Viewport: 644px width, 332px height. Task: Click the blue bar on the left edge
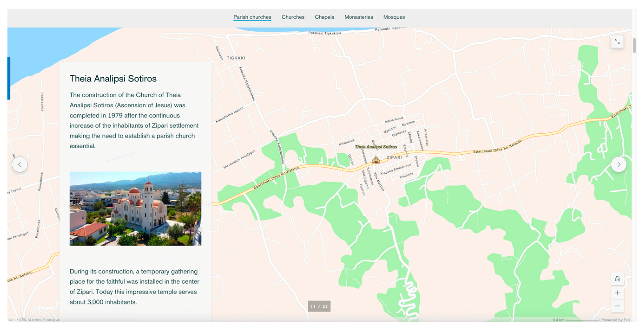click(9, 78)
